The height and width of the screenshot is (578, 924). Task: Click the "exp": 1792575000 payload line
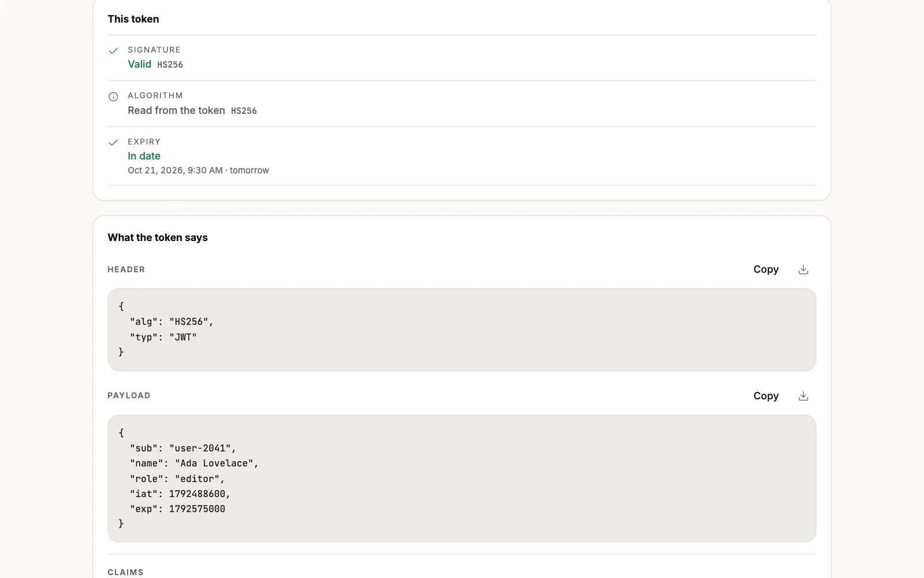[177, 509]
